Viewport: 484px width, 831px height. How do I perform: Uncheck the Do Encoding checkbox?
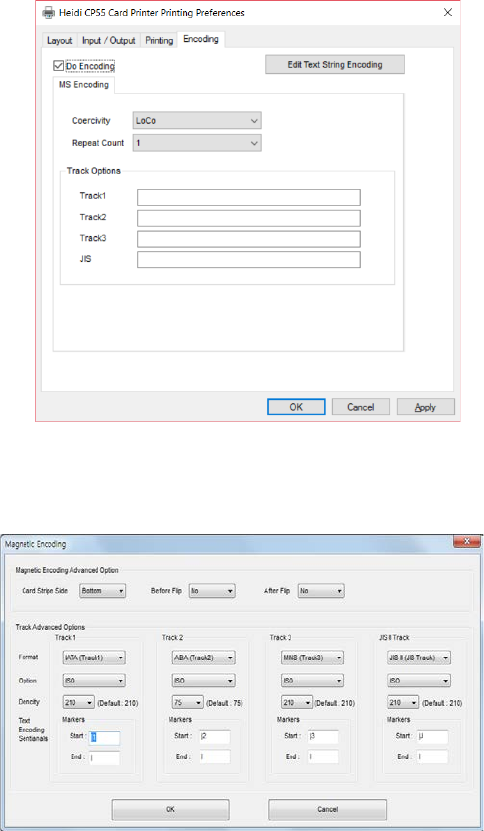(x=58, y=66)
